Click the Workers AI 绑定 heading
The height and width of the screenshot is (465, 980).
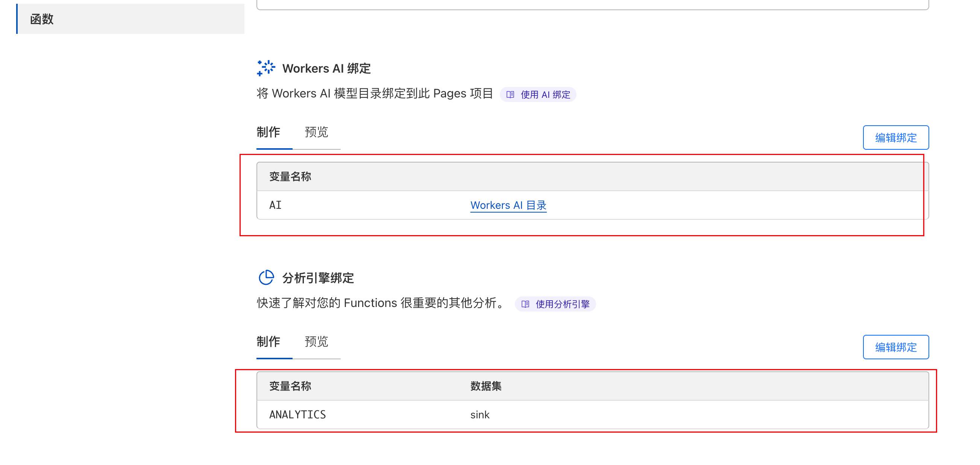pos(326,68)
